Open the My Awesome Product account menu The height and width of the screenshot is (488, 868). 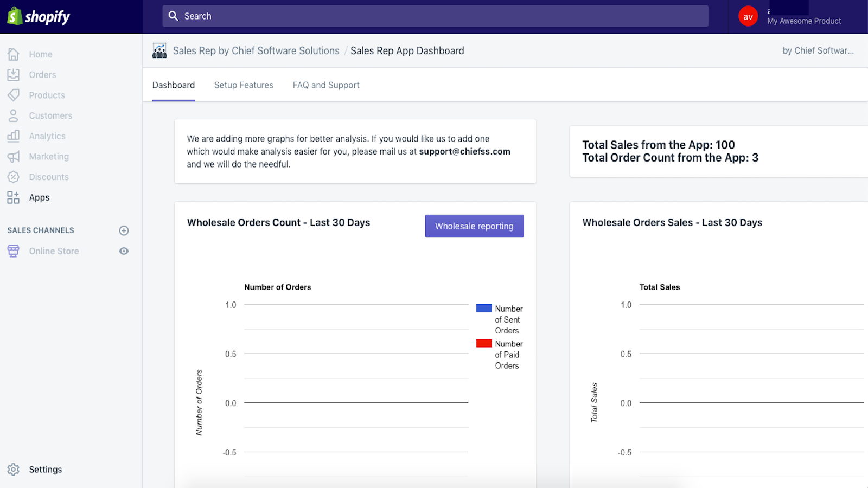pos(804,21)
